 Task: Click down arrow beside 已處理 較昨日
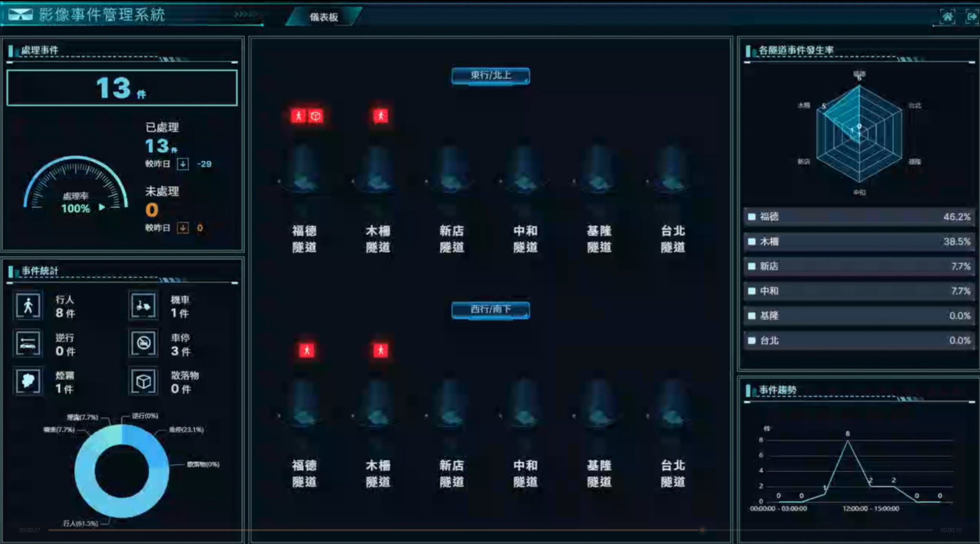(183, 164)
